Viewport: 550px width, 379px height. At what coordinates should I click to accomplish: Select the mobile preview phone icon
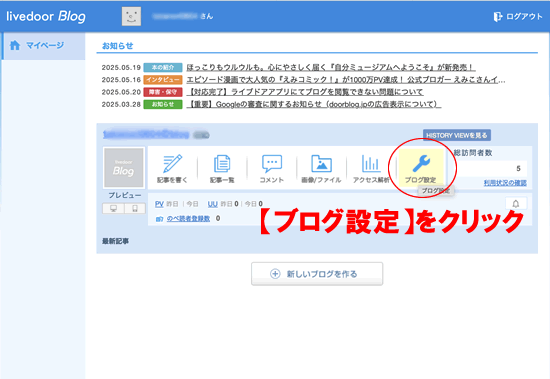pos(135,208)
